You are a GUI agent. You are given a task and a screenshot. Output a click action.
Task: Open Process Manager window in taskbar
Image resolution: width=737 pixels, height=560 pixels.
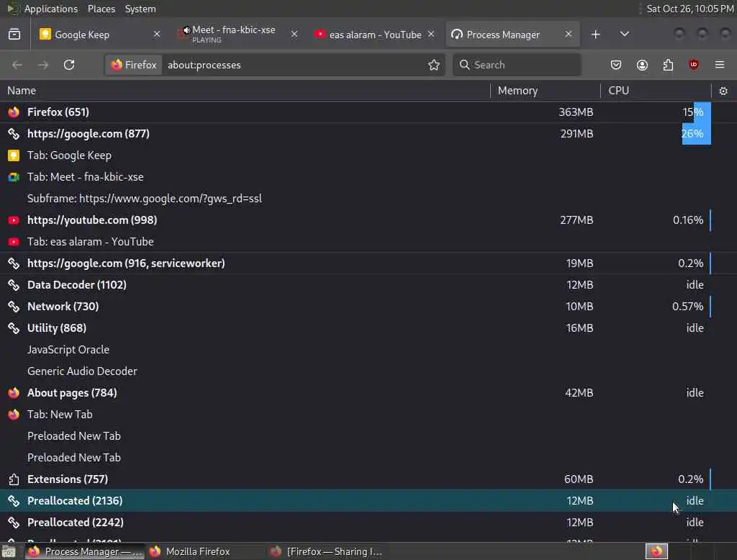pyautogui.click(x=85, y=551)
